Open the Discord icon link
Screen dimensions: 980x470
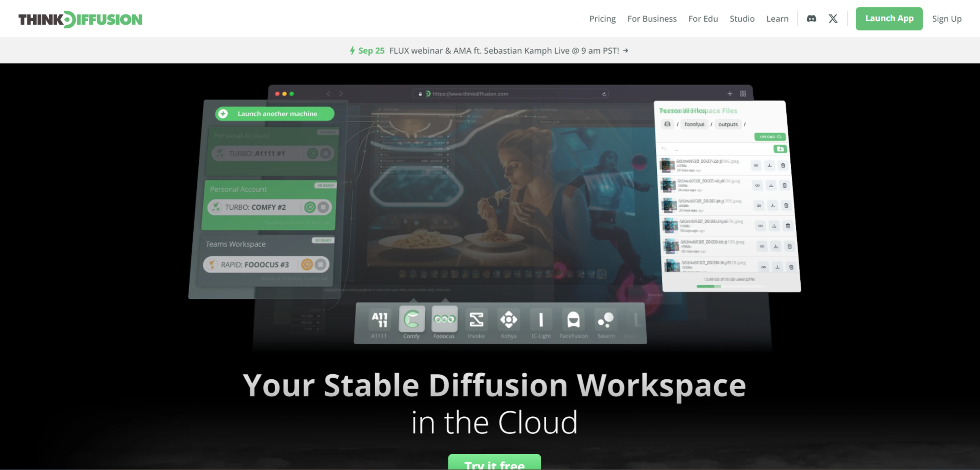click(x=811, y=19)
